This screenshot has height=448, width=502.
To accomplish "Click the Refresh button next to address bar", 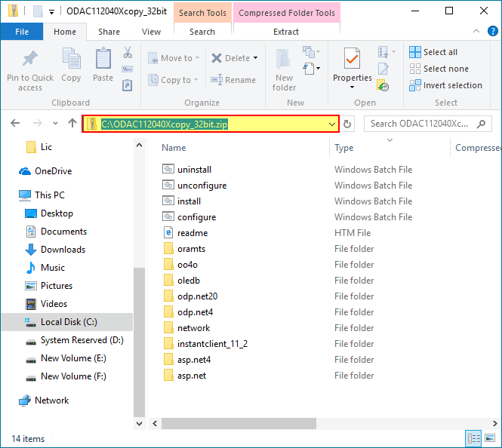I will coord(347,124).
